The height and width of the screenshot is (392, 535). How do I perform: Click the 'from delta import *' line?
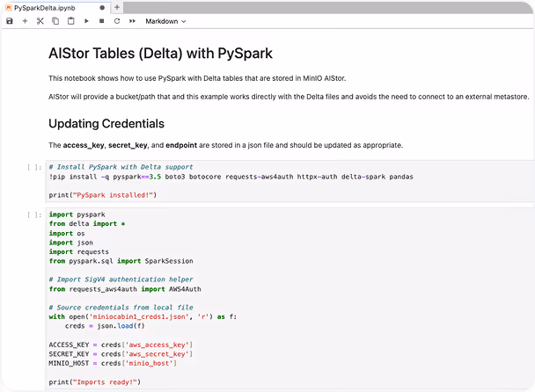click(x=87, y=223)
